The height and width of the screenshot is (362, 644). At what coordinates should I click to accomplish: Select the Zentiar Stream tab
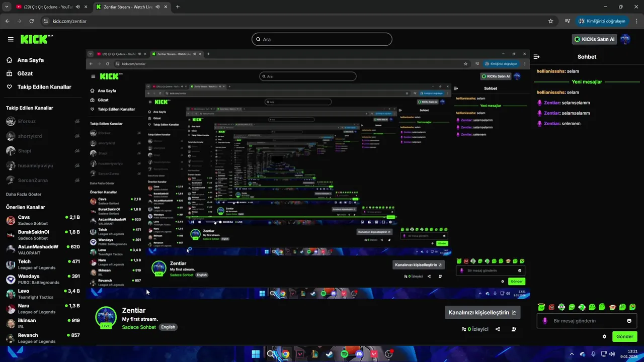(132, 7)
